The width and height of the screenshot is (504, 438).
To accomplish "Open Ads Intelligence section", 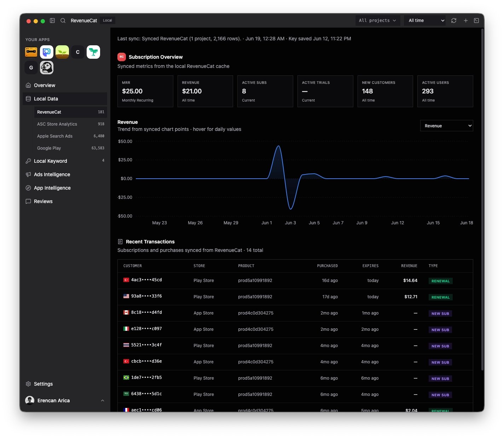I will tap(65, 174).
